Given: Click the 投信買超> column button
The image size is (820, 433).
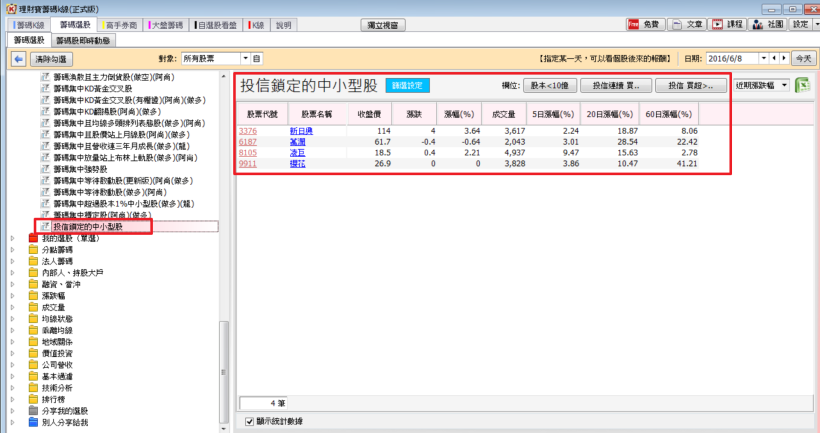Looking at the screenshot, I should (691, 85).
